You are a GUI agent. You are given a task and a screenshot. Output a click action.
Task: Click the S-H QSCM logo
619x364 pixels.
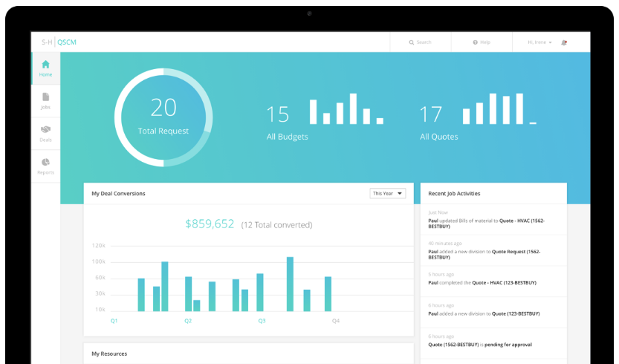click(59, 42)
